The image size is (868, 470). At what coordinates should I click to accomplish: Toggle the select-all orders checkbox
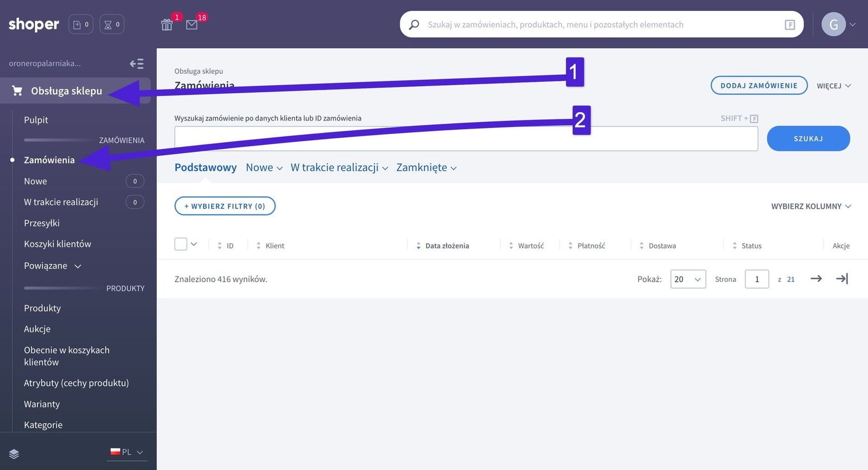click(x=181, y=244)
